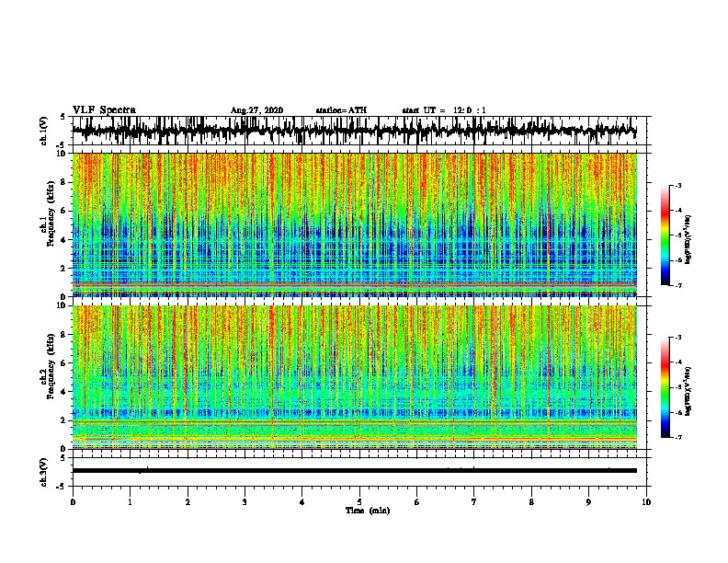This screenshot has height=563, width=728.
Task: Click the time axis tick label 5
Action: [359, 502]
